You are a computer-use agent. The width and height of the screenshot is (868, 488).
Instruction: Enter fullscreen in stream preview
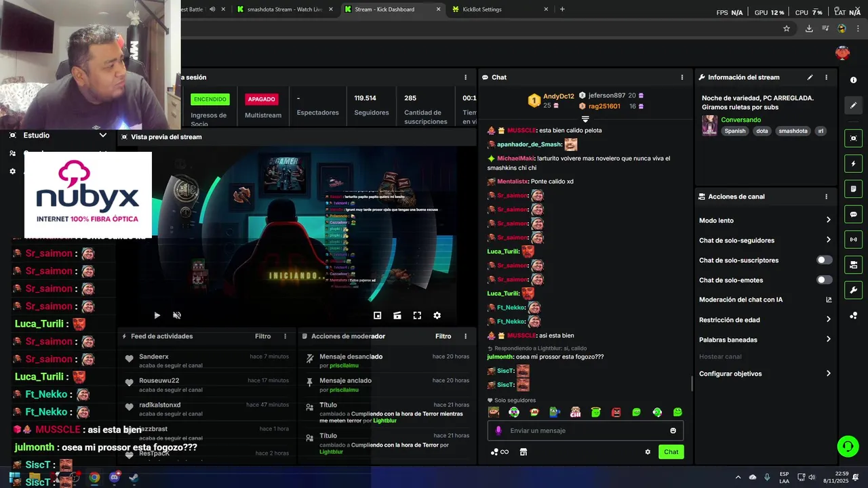point(417,315)
